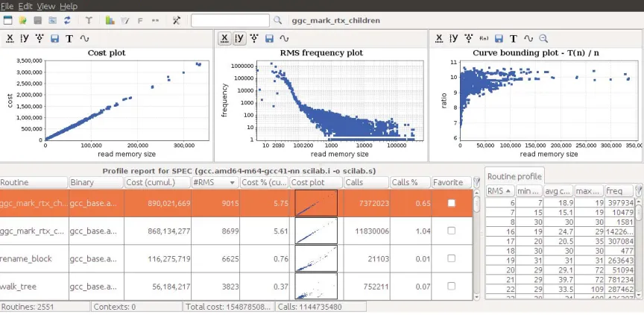Click the gray save icon in main toolbar

[x=38, y=20]
